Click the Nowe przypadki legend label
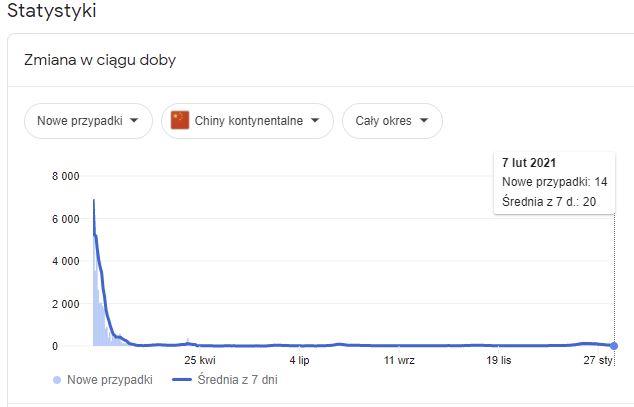Image resolution: width=634 pixels, height=407 pixels. tap(110, 380)
